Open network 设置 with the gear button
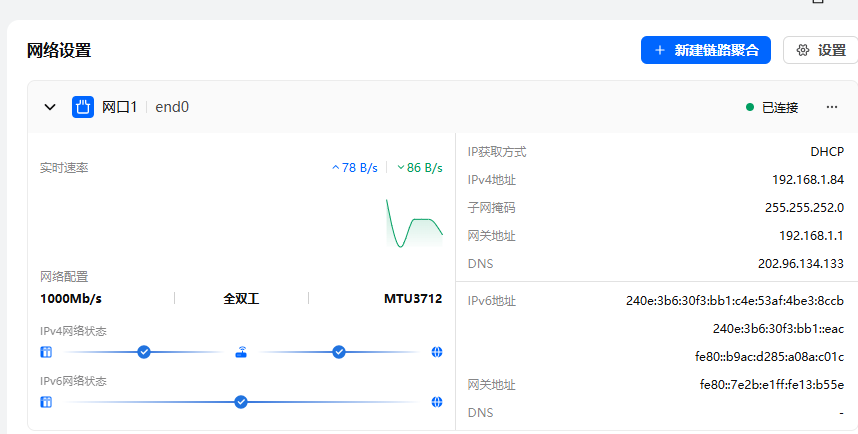858x434 pixels. [x=820, y=50]
